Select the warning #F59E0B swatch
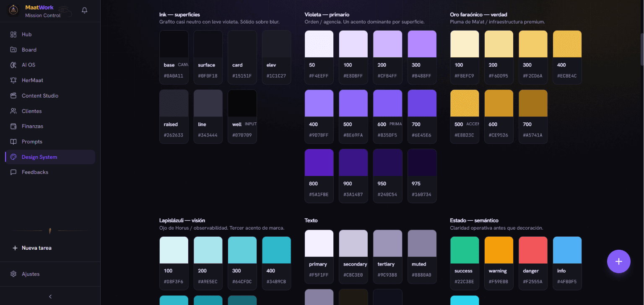644x305 pixels. 499,264
